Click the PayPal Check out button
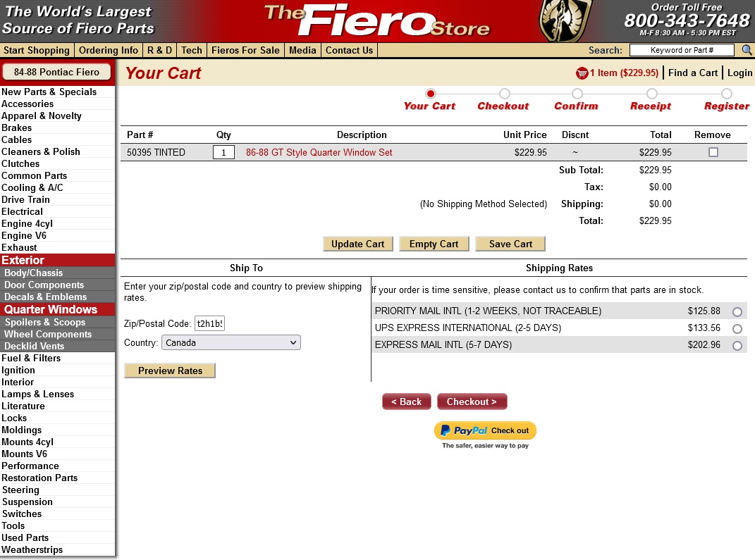 (485, 430)
